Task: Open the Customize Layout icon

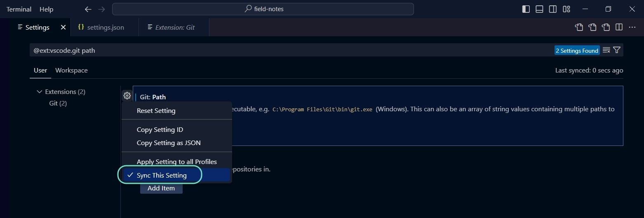Action: point(566,9)
